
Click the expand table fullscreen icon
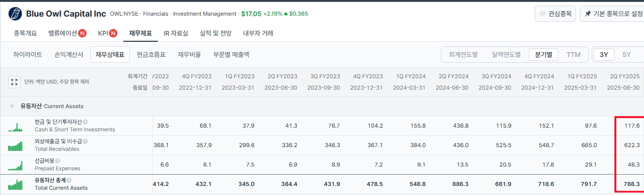(x=14, y=82)
